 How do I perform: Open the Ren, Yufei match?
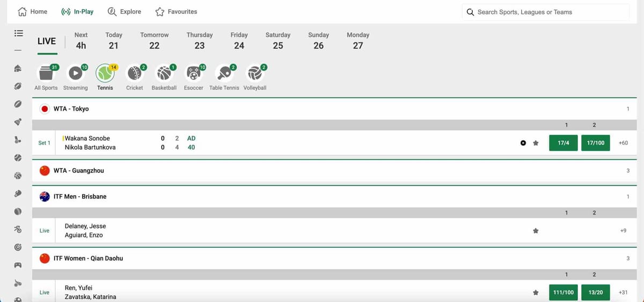pyautogui.click(x=79, y=288)
